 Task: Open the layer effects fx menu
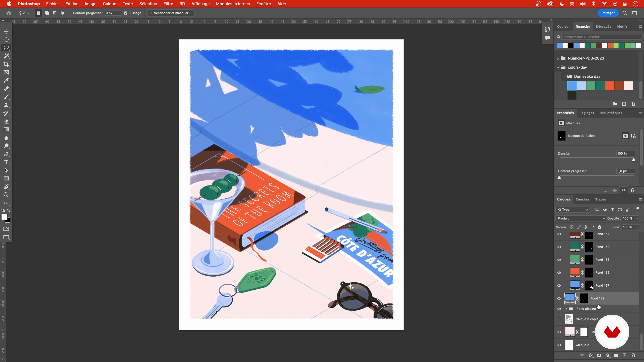coord(591,355)
